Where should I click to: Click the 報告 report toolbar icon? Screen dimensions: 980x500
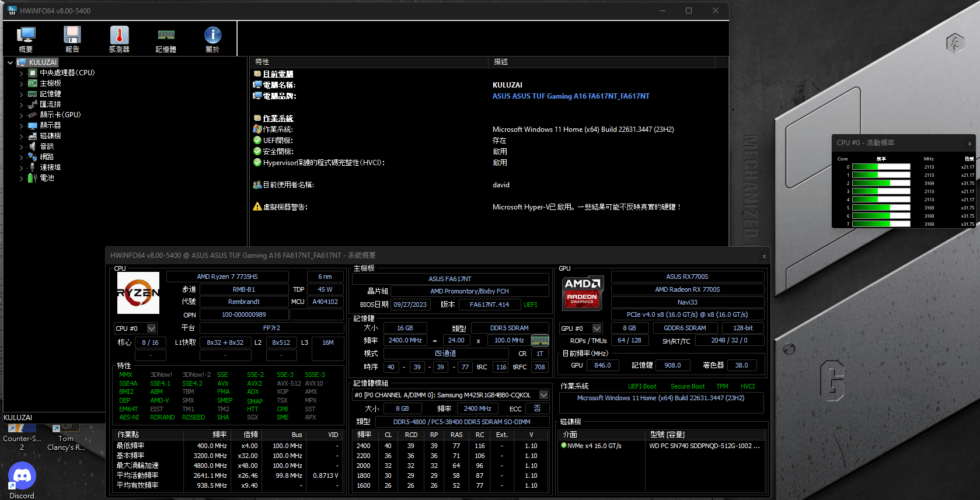point(72,36)
